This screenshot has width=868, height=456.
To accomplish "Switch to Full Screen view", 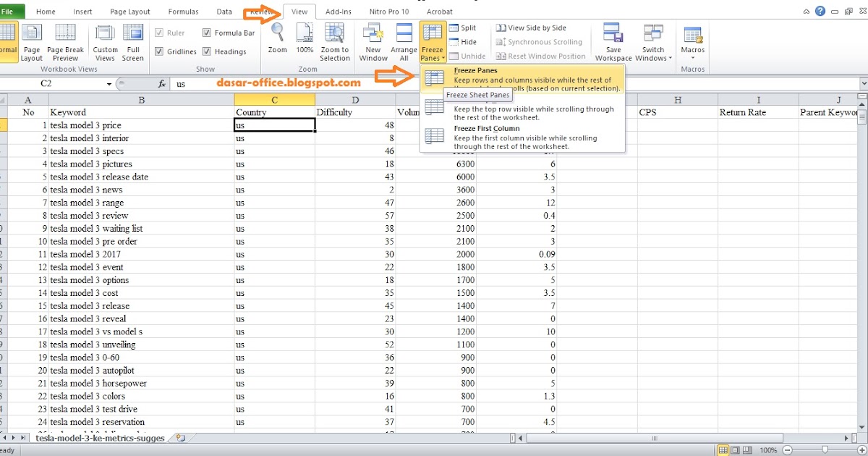I will [x=132, y=41].
